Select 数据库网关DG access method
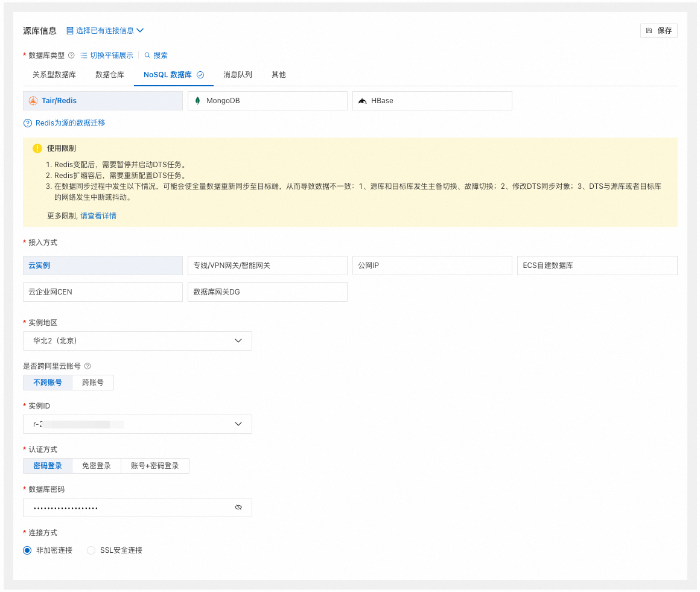 267,292
